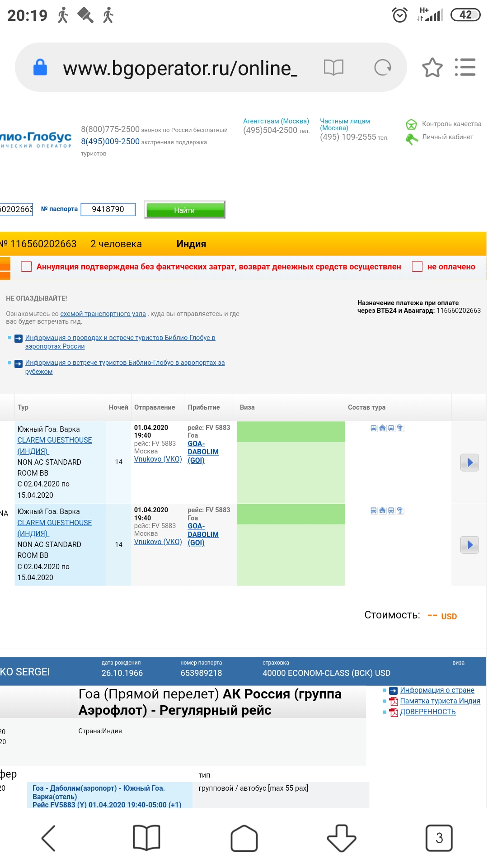Click insurance 40000 ECONOM-CLASS (BCK) USD text

pos(326,673)
